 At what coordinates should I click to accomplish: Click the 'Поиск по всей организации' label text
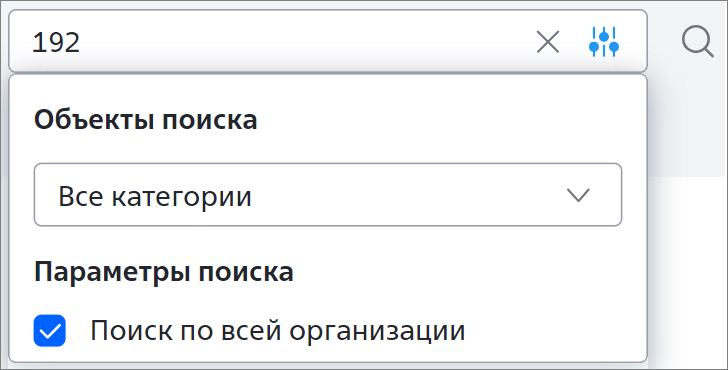277,331
